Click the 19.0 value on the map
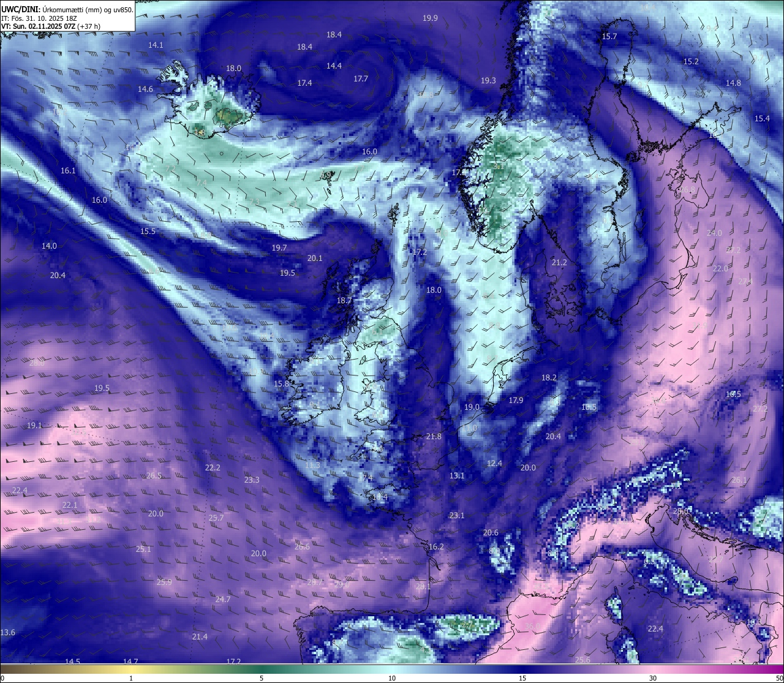 [472, 407]
